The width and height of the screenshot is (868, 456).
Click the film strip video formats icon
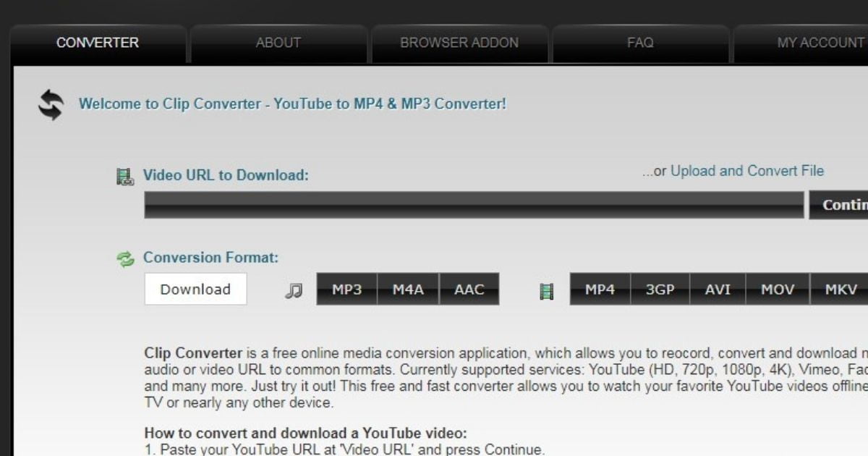(x=547, y=292)
